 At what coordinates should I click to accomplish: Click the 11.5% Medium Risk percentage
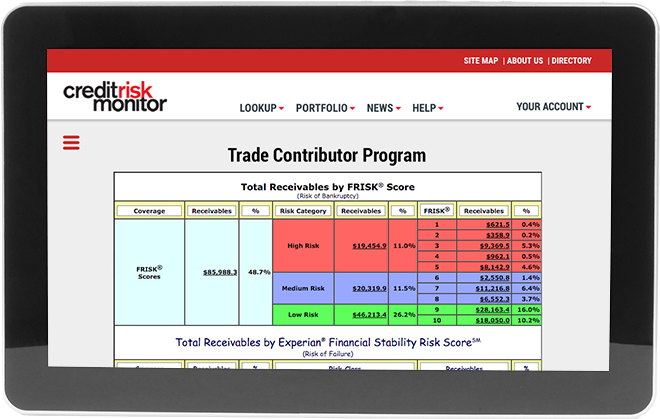(x=404, y=288)
